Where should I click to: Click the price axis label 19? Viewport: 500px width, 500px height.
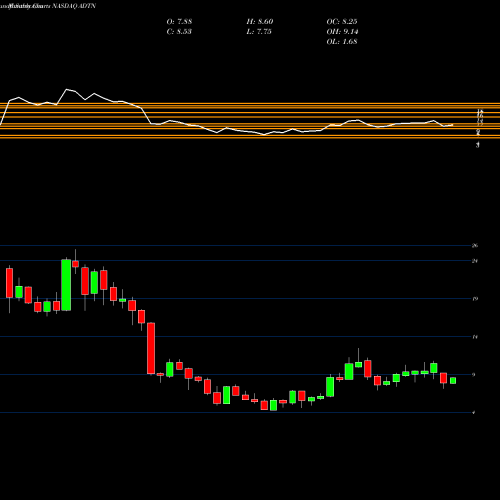coord(475,299)
